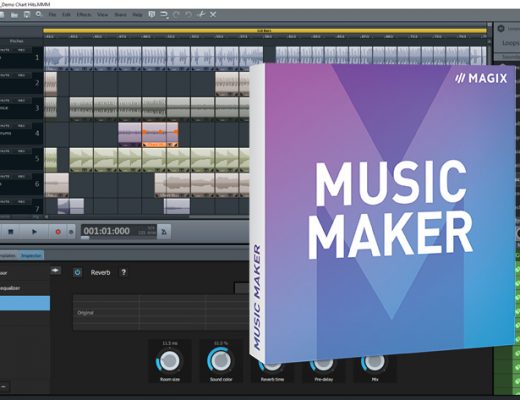Open the Share menu
The width and height of the screenshot is (520, 400).
point(120,15)
